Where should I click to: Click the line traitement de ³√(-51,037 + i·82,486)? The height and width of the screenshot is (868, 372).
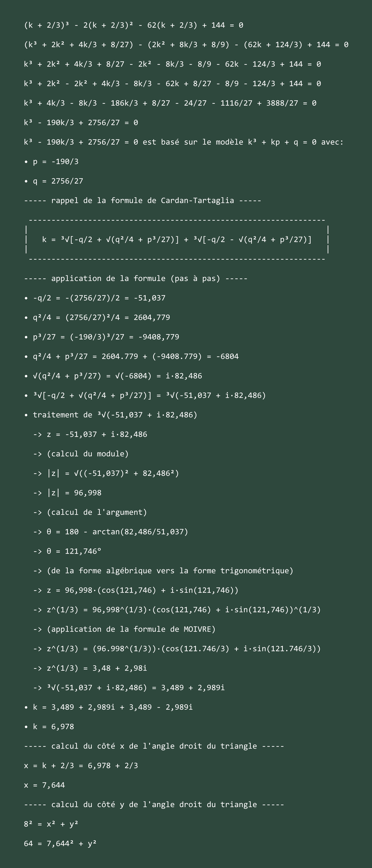click(x=111, y=415)
